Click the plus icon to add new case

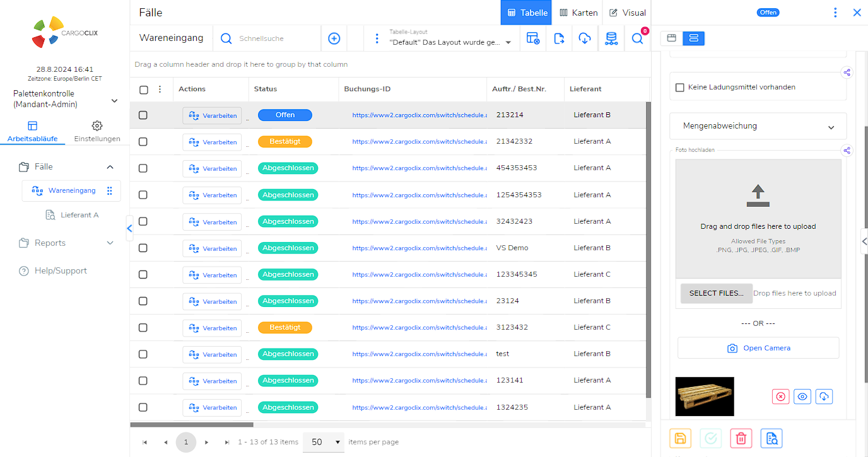[x=334, y=38]
